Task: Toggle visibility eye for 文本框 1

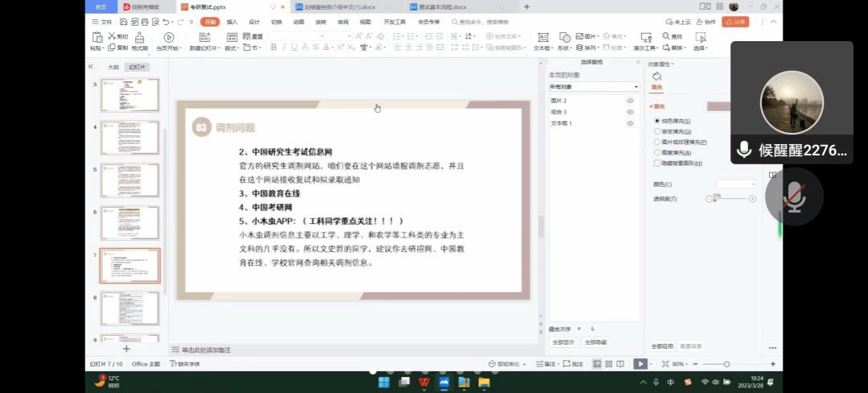Action: pos(630,123)
